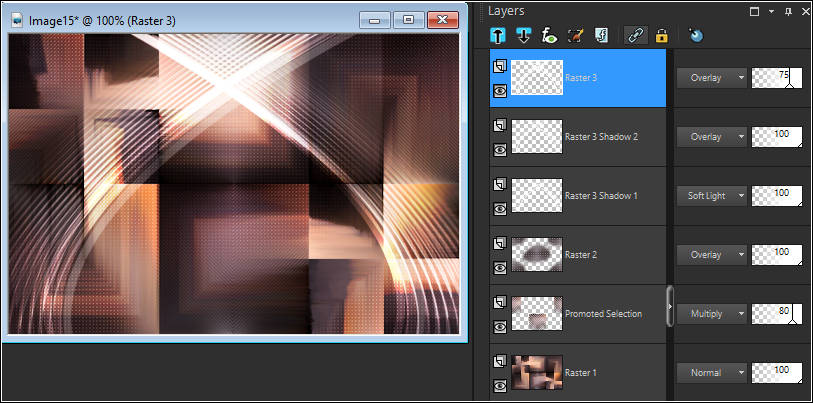Hide the Raster 3 Shadow 1 layer
Image resolution: width=813 pixels, height=403 pixels.
pyautogui.click(x=500, y=209)
